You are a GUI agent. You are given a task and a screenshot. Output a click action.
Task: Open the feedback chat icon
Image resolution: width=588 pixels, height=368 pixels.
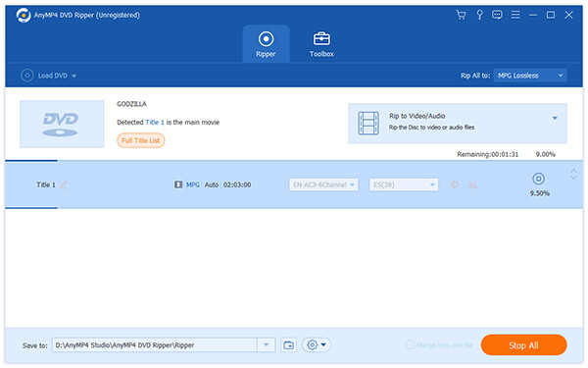pos(497,15)
